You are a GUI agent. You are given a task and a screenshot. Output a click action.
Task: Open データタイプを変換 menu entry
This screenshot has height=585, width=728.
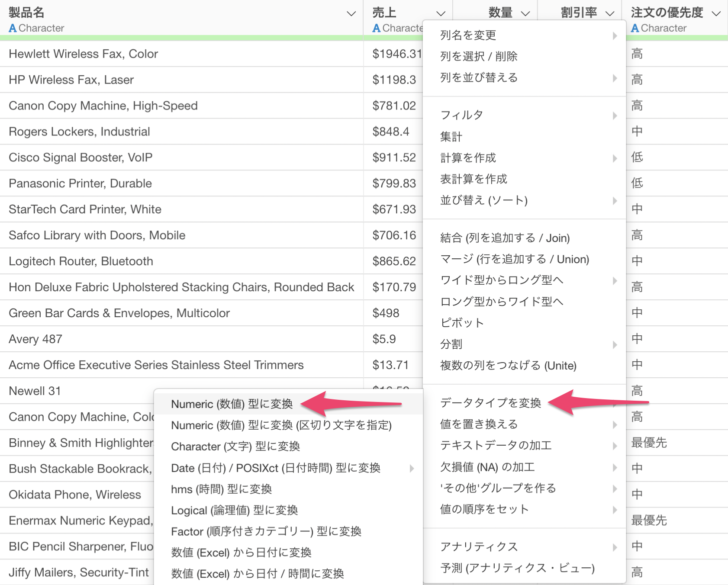coord(490,403)
